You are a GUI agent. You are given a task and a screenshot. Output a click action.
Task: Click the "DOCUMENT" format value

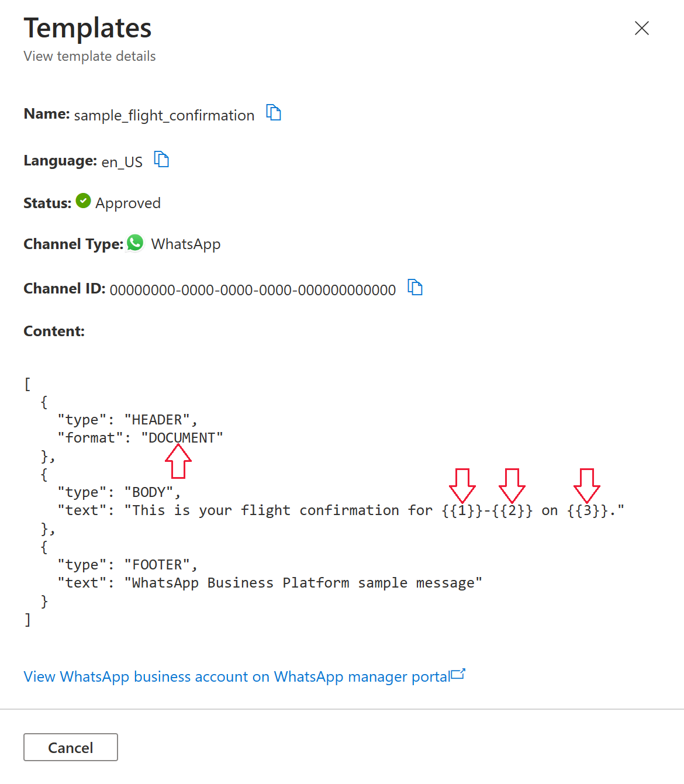click(182, 438)
